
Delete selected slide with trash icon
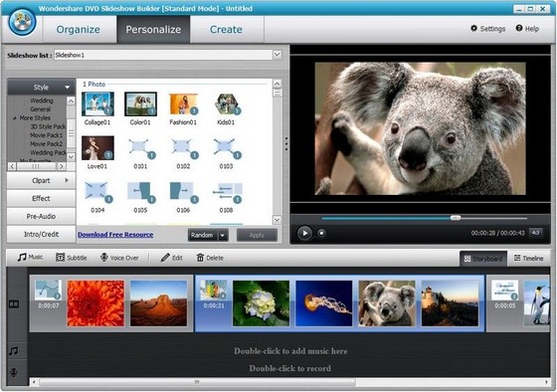[x=200, y=258]
